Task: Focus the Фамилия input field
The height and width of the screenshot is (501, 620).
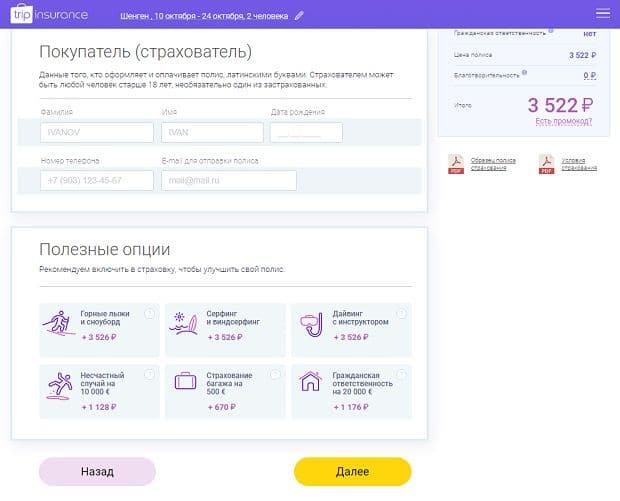Action: pos(97,132)
